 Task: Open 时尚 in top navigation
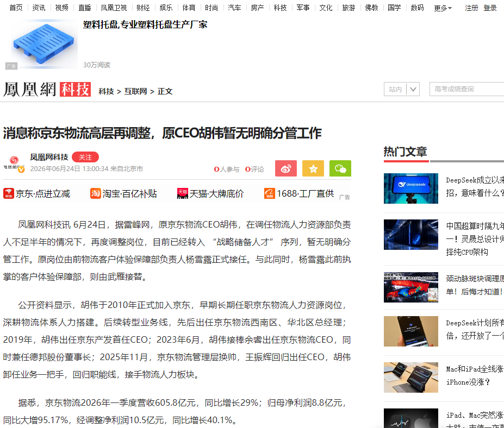coord(211,8)
